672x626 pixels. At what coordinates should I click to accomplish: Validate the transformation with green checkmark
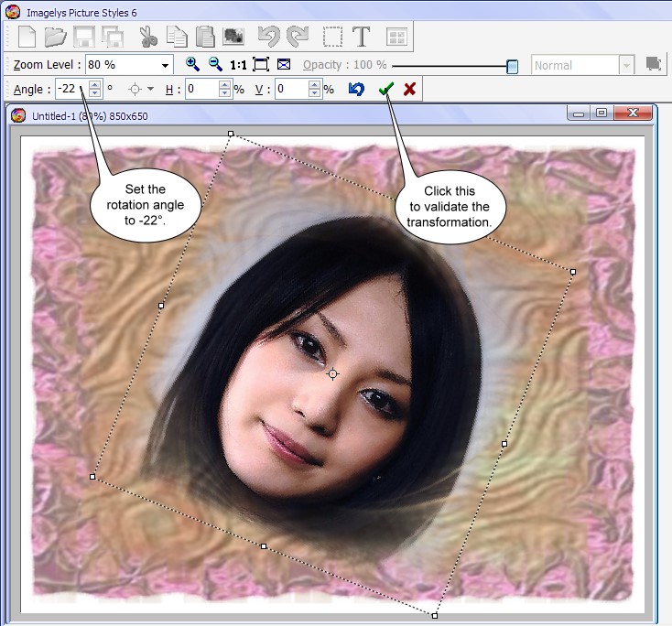(386, 89)
